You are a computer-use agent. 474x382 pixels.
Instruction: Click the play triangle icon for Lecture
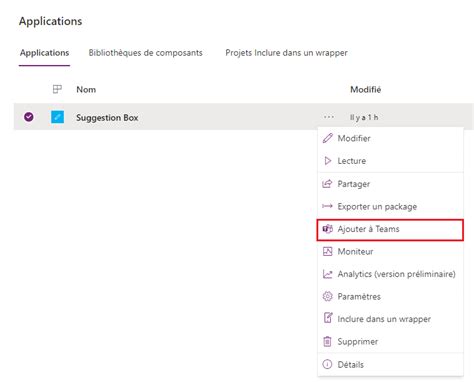pyautogui.click(x=328, y=161)
